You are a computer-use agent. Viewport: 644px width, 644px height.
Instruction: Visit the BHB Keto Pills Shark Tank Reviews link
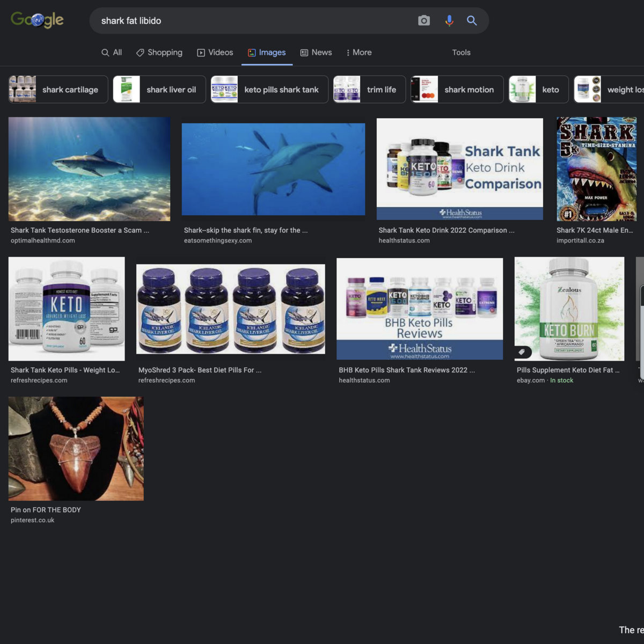click(406, 370)
